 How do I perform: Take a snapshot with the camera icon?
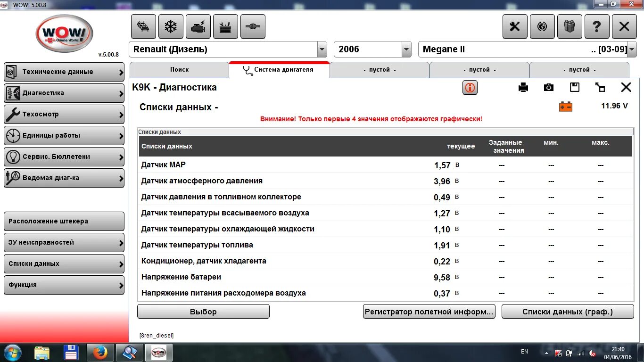(549, 87)
